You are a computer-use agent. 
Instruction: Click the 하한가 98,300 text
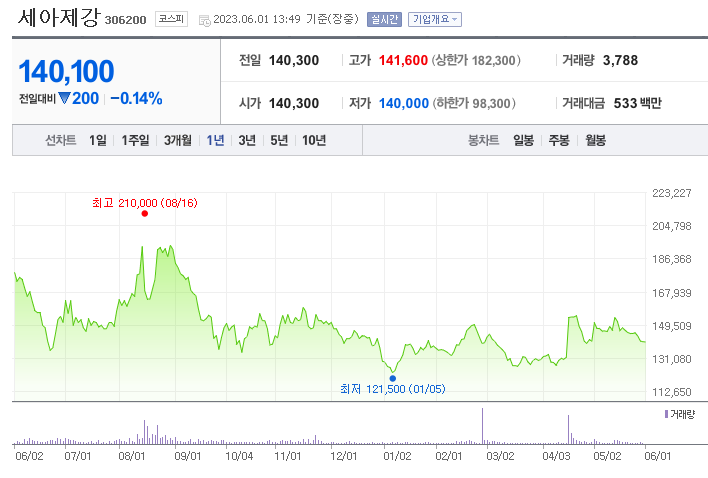point(474,103)
